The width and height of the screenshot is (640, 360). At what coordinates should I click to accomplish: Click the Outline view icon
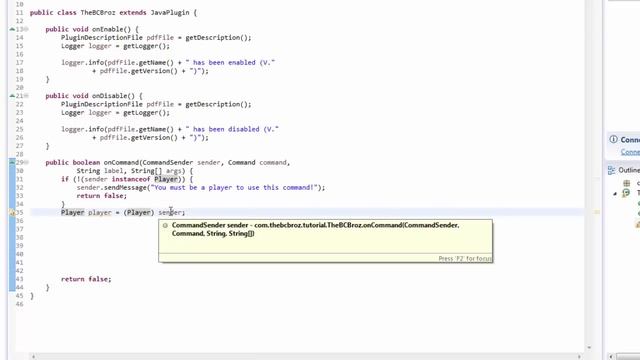(x=611, y=170)
